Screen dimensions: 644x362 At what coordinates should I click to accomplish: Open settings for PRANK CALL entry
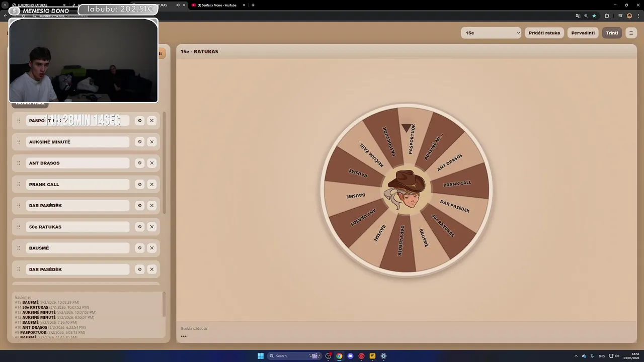(x=140, y=185)
